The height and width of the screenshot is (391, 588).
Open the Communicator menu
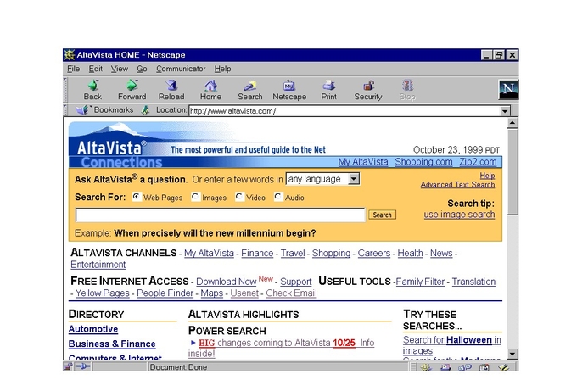[181, 69]
